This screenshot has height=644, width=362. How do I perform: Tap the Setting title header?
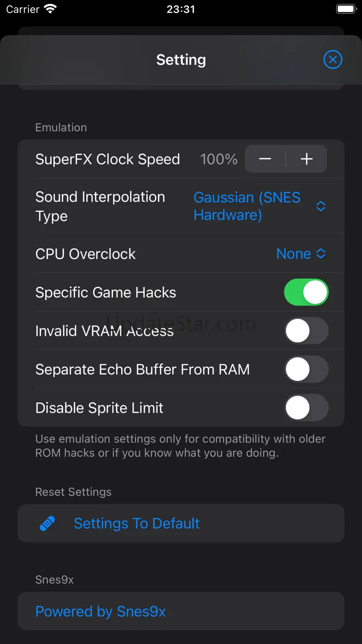coord(181,59)
